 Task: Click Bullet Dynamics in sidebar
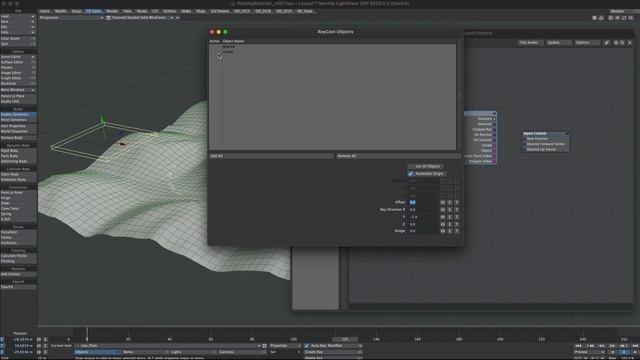[18, 115]
